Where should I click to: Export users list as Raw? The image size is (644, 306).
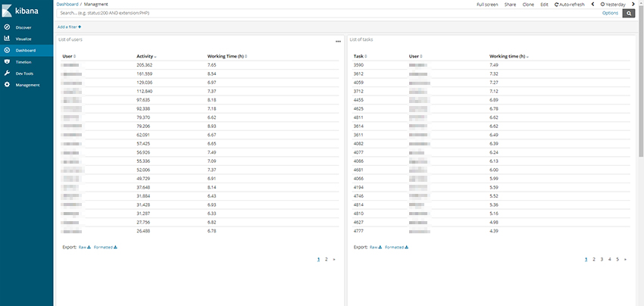coord(84,247)
